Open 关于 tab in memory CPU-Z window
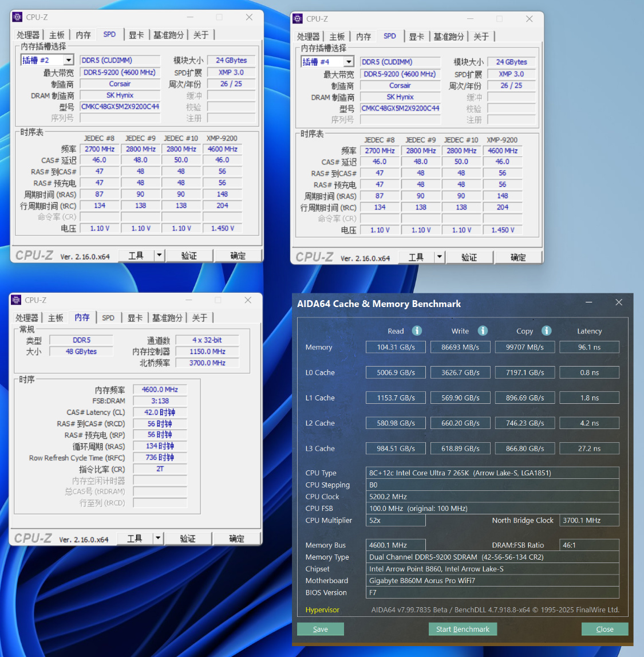644x657 pixels. (x=200, y=317)
